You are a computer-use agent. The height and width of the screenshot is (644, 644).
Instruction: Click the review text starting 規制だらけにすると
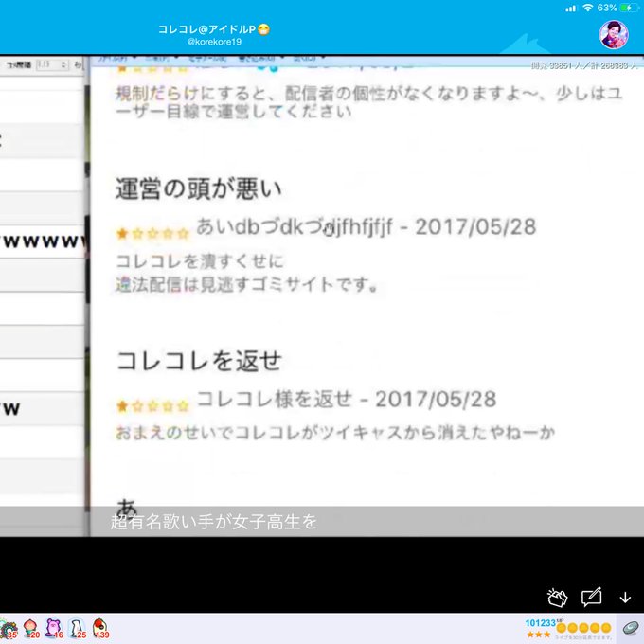369,94
